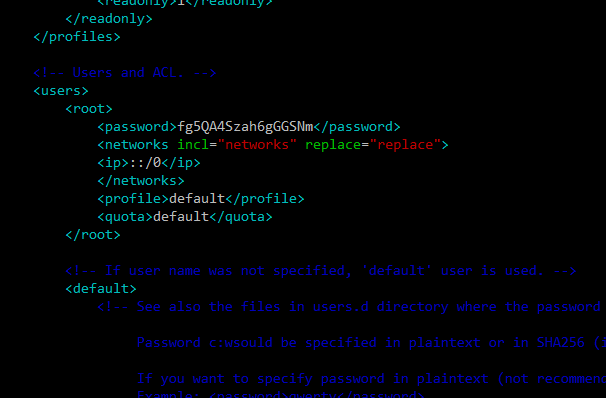Screen dimensions: 606x398
Task: Click the opening default user tag
Action: (x=101, y=289)
